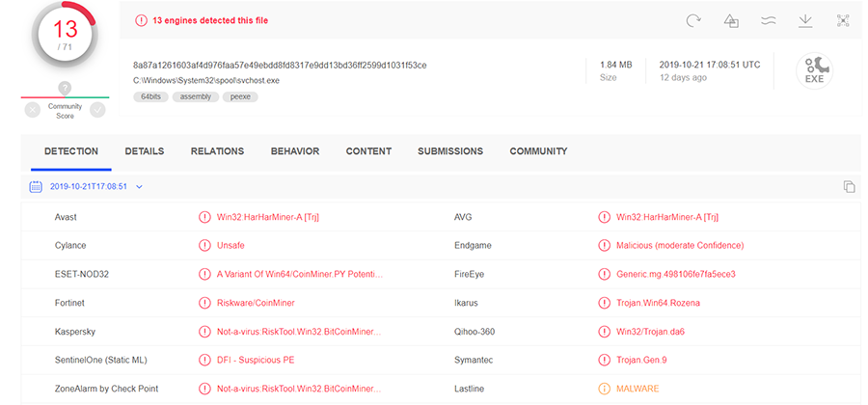Screen dimensions: 868x405
Task: Copy detections with the copy icon
Action: coord(849,186)
